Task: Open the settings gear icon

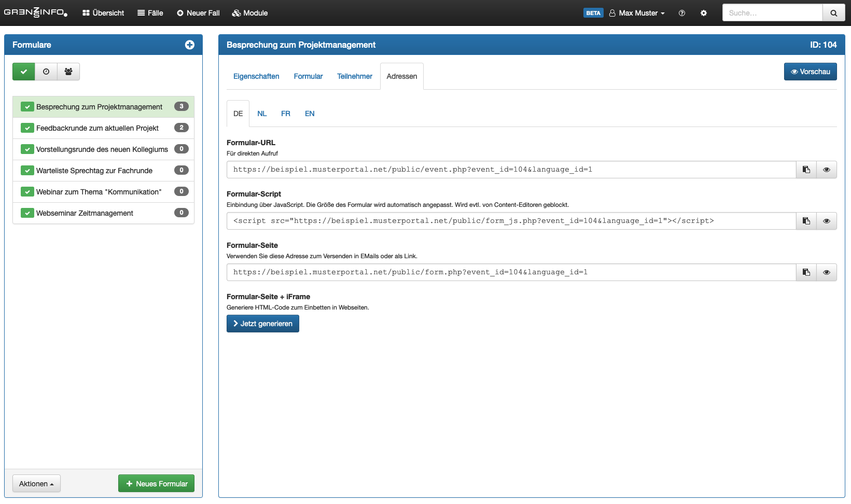Action: [x=704, y=13]
